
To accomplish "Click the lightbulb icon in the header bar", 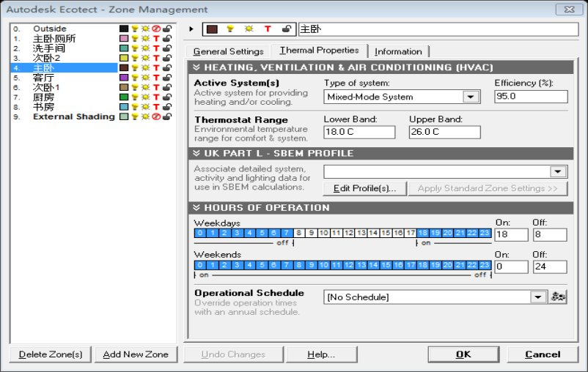I will pyautogui.click(x=230, y=29).
